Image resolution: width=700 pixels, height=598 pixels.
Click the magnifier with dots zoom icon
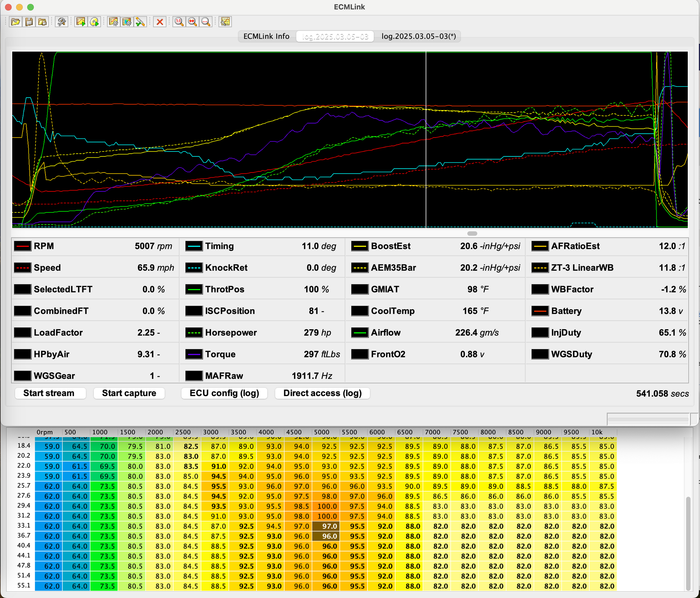tap(206, 22)
